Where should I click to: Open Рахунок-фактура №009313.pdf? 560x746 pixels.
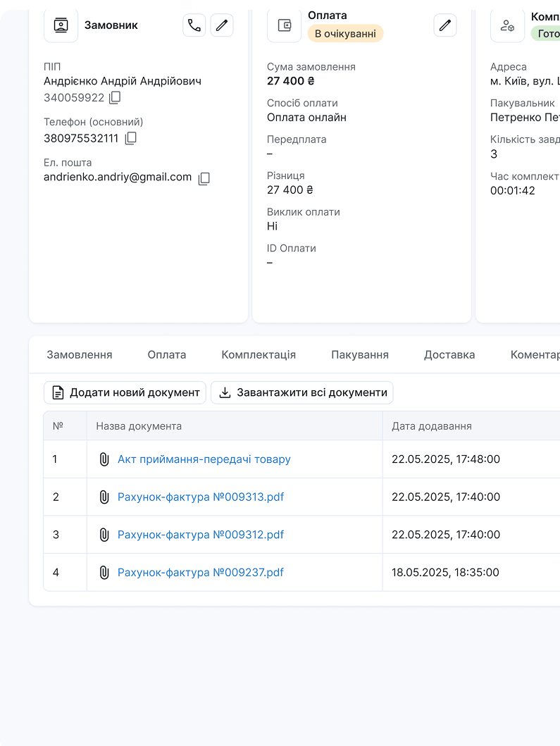pyautogui.click(x=200, y=497)
